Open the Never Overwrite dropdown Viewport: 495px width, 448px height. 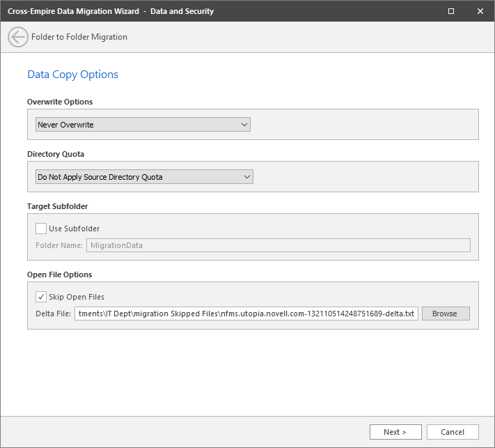tap(143, 125)
